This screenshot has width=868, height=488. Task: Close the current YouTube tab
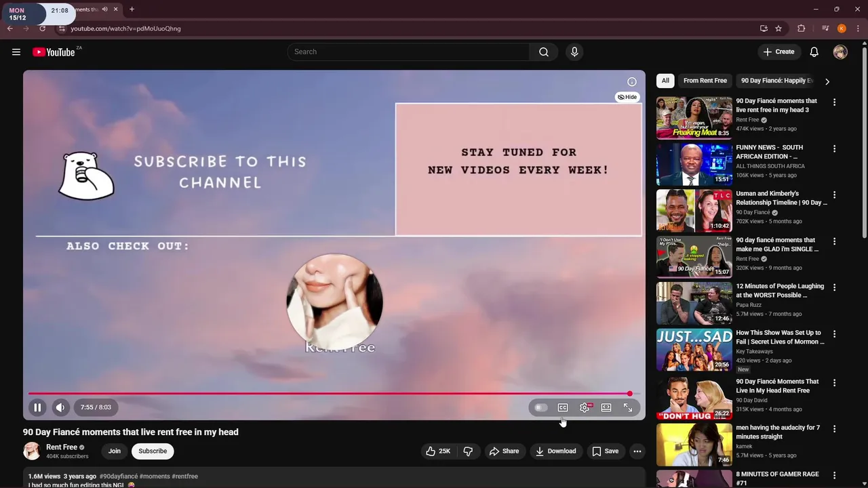click(115, 9)
